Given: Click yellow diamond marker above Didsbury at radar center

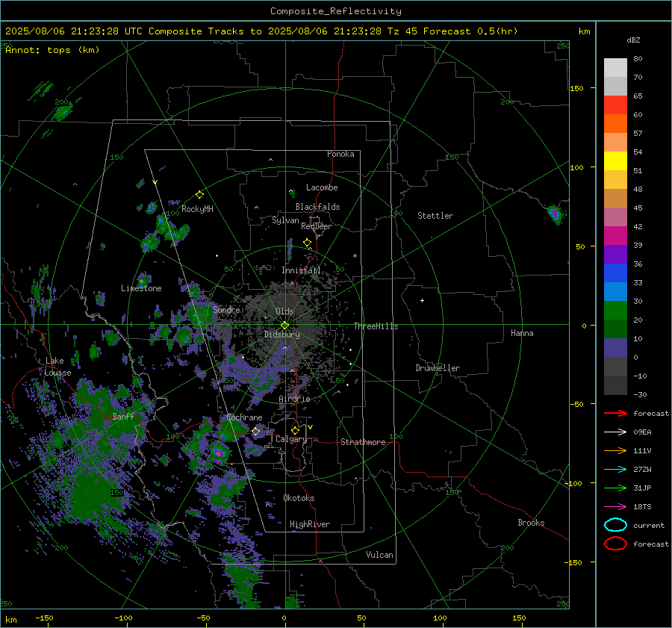Looking at the screenshot, I should [284, 326].
